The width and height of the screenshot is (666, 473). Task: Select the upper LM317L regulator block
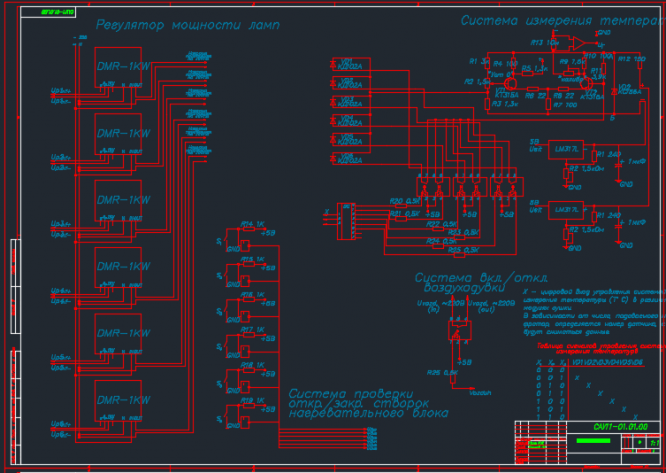coord(565,149)
